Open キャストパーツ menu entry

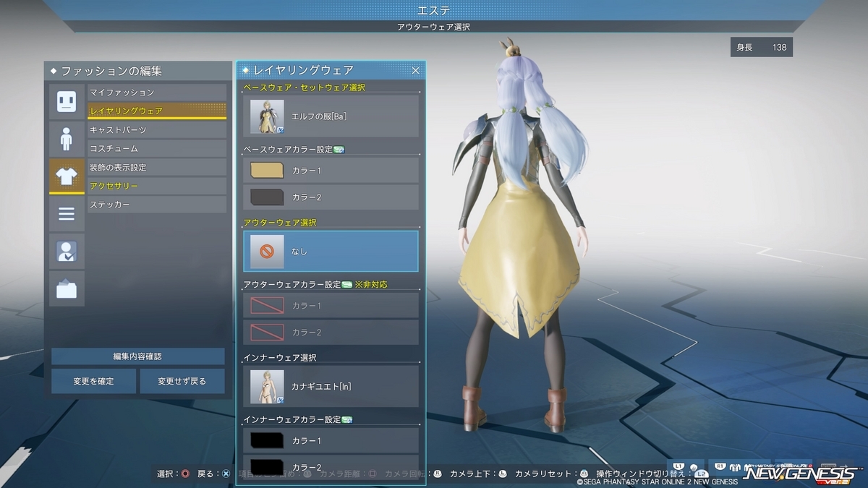(x=157, y=129)
